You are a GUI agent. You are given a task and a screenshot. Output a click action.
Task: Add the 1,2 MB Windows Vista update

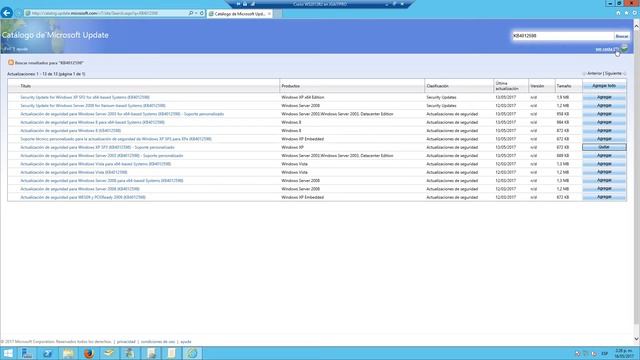pos(604,172)
